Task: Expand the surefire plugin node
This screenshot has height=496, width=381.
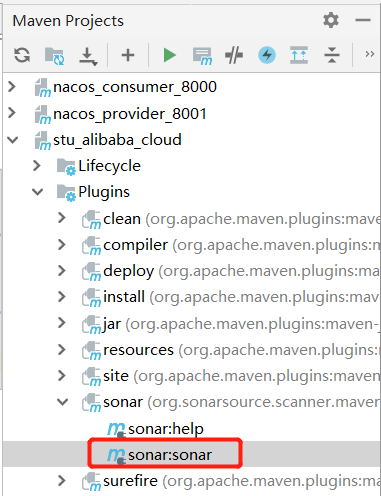Action: pyautogui.click(x=62, y=481)
